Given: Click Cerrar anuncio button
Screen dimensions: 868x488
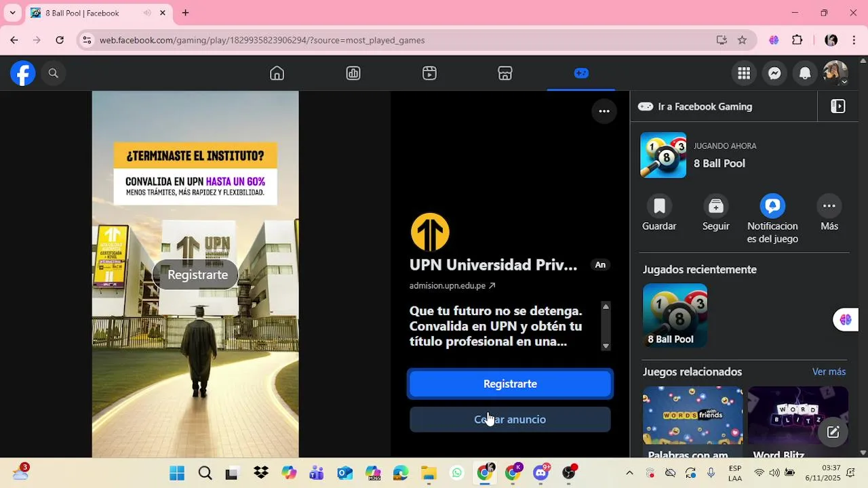Looking at the screenshot, I should (x=510, y=420).
